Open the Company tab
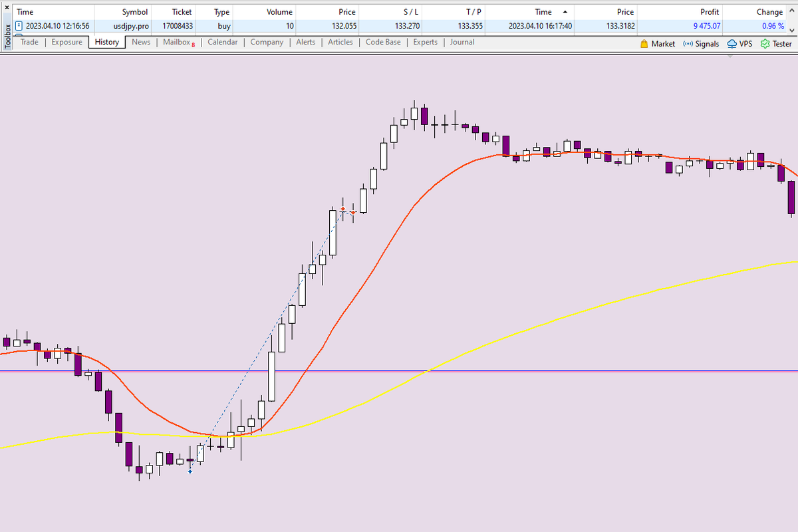798x532 pixels. tap(267, 42)
